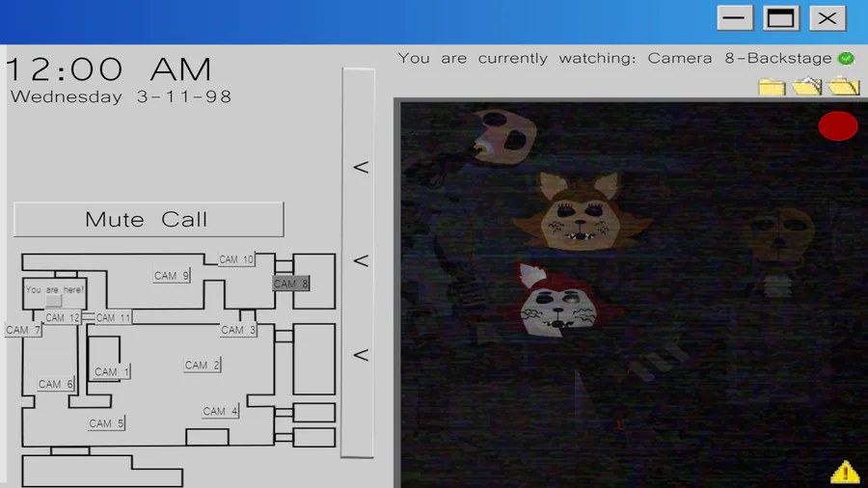This screenshot has height=488, width=868.
Task: Click the brown fox mask in camera feed
Action: pyautogui.click(x=581, y=211)
